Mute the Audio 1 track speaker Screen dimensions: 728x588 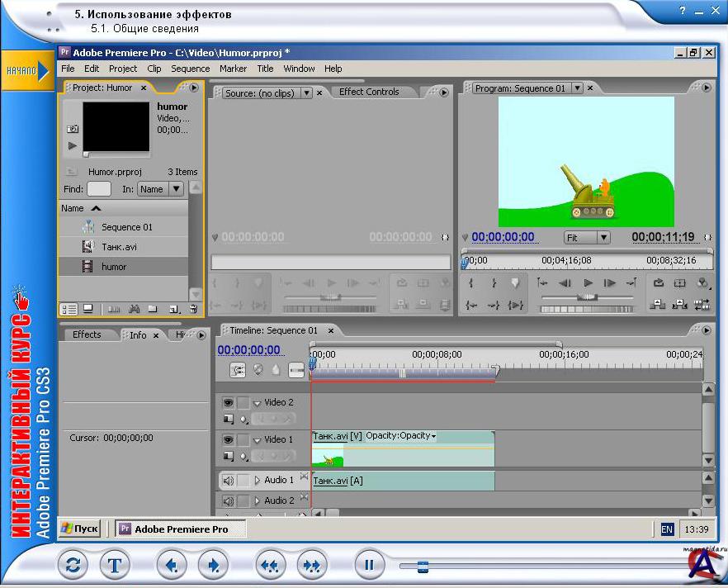[228, 480]
